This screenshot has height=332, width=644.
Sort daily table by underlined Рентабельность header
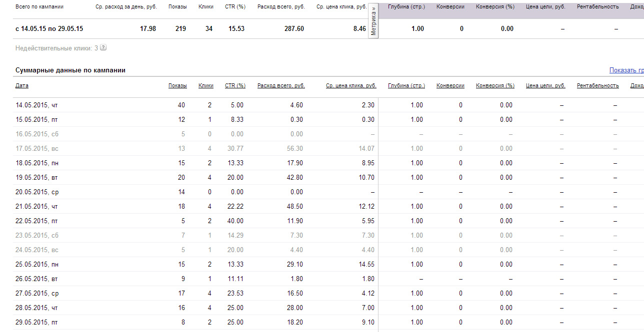[598, 85]
